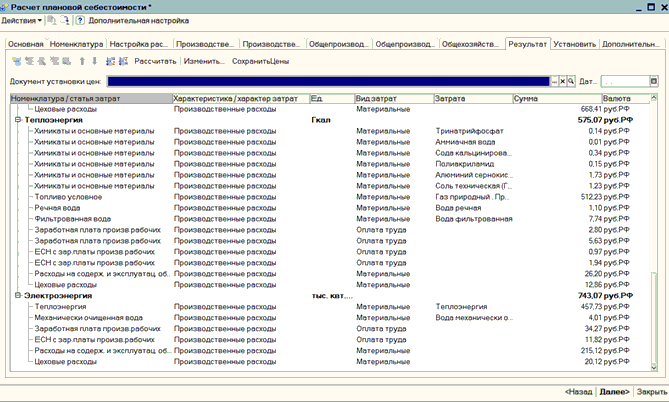Collapse the Теплоэнергия tree group
Screen dimensions: 669x402
pos(18,120)
